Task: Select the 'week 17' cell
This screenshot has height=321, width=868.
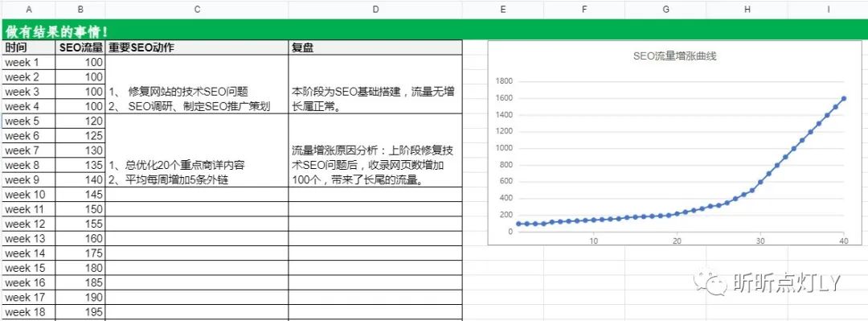Action: 29,298
